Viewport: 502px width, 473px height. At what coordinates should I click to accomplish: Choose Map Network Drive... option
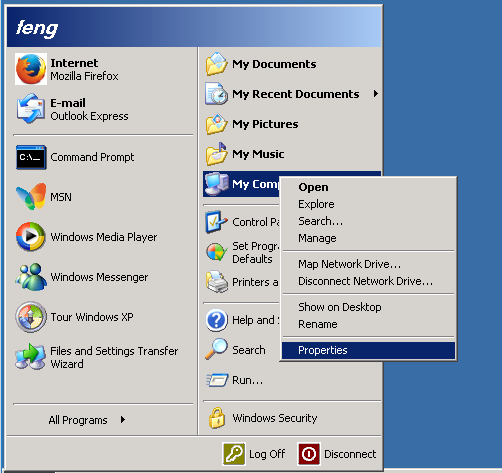349,264
